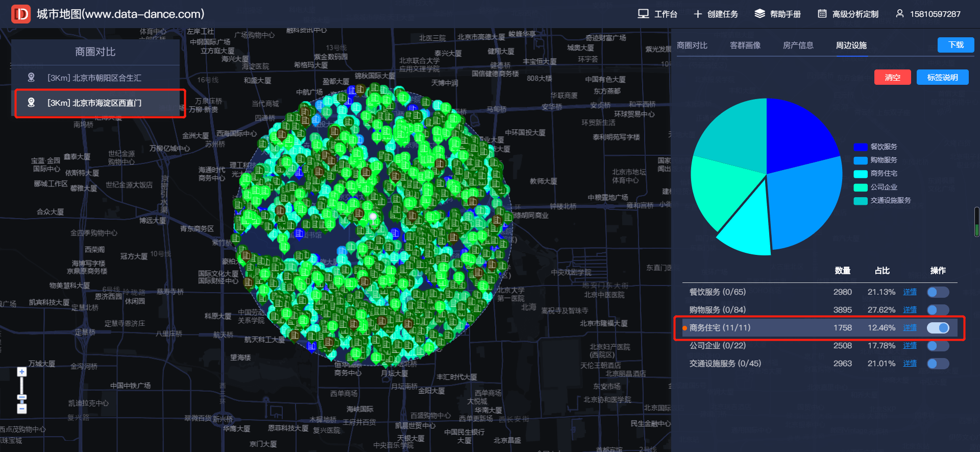
Task: Click the red D logo icon
Action: click(21, 14)
